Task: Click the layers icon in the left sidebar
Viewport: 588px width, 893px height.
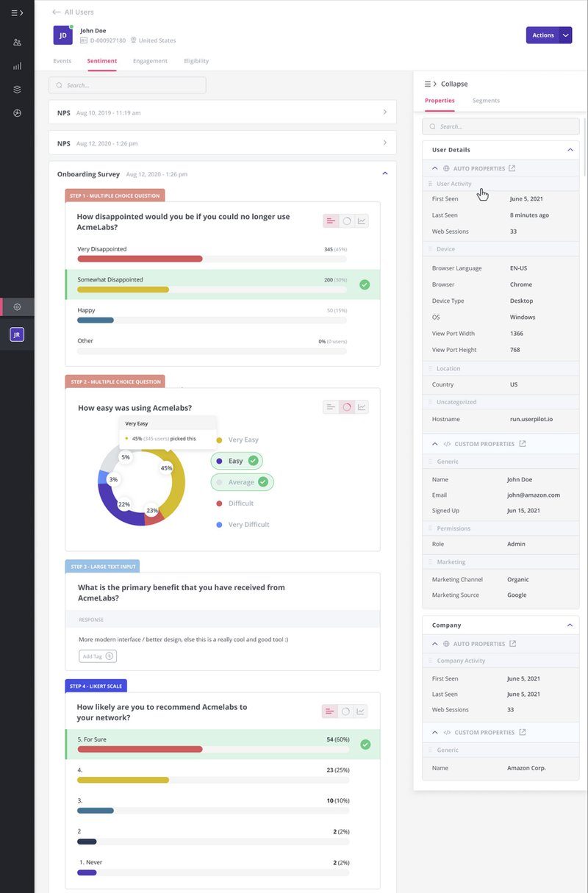Action: (17, 90)
